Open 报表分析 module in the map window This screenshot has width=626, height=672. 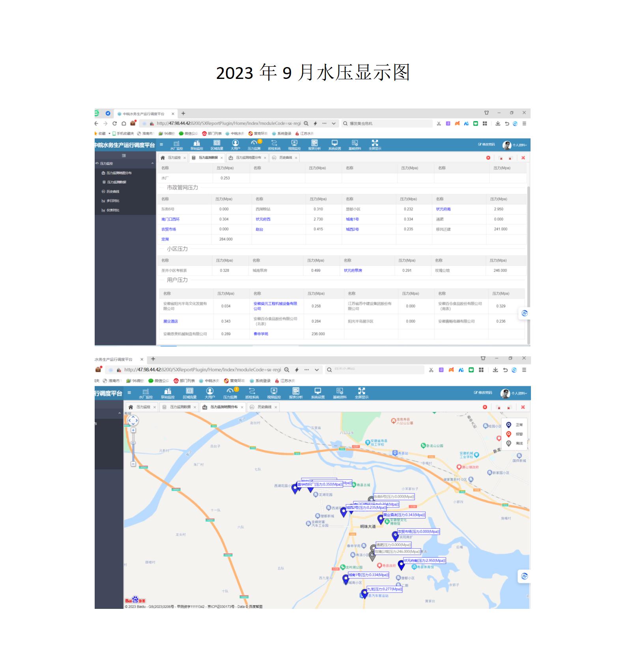(296, 393)
